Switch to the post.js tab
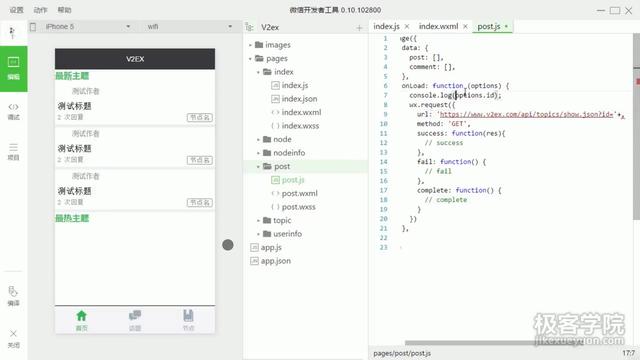Viewport: 640px width, 360px height. tap(489, 27)
